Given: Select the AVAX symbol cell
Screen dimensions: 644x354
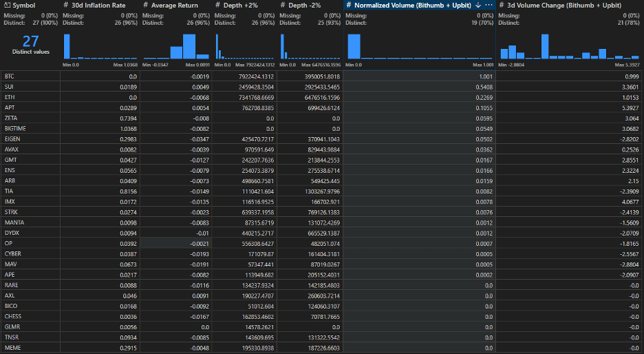Looking at the screenshot, I should [x=30, y=149].
